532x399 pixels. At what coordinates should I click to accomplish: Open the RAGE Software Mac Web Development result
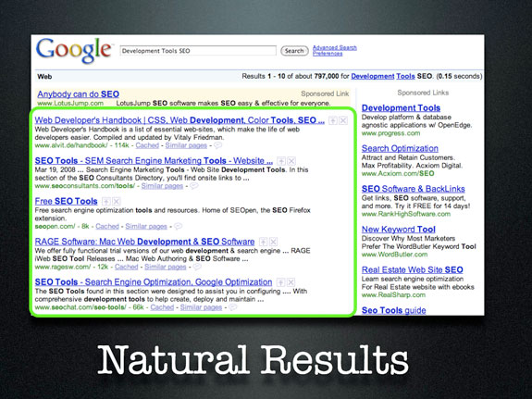click(x=144, y=242)
